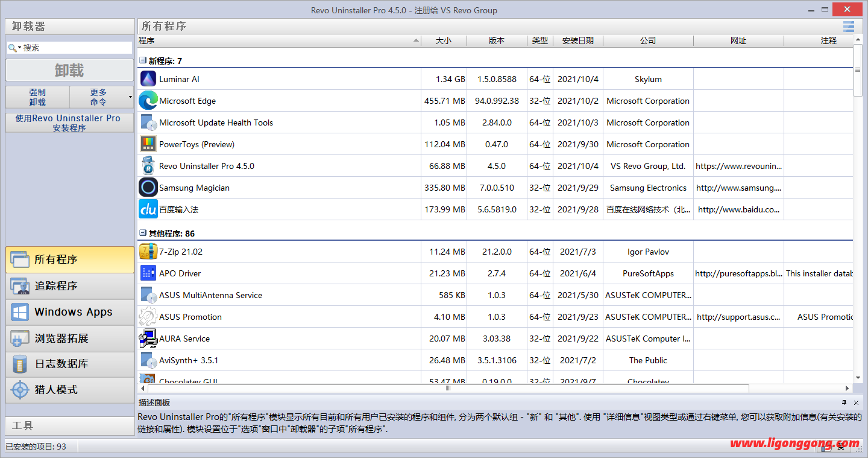Screen dimensions: 868x458
Task: Select the Luminar AI program name
Action: [179, 79]
